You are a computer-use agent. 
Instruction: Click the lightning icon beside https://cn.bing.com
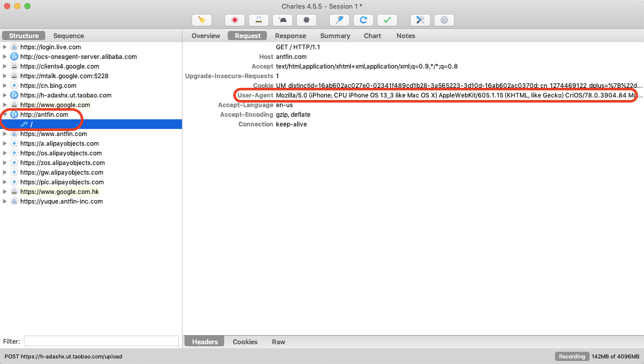[14, 86]
